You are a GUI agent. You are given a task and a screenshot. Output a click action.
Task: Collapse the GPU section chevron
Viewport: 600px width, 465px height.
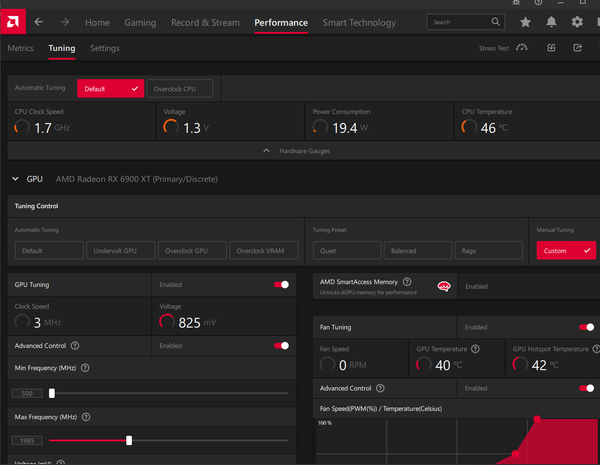pos(15,179)
